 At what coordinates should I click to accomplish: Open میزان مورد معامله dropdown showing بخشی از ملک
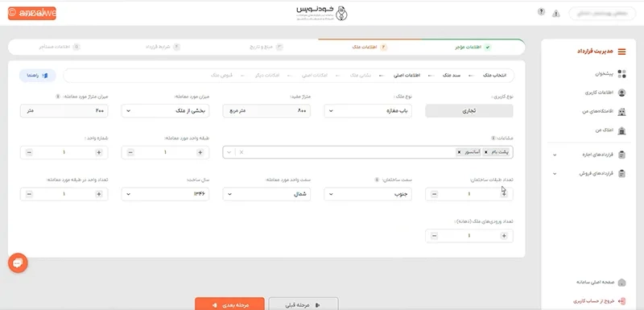(x=165, y=111)
